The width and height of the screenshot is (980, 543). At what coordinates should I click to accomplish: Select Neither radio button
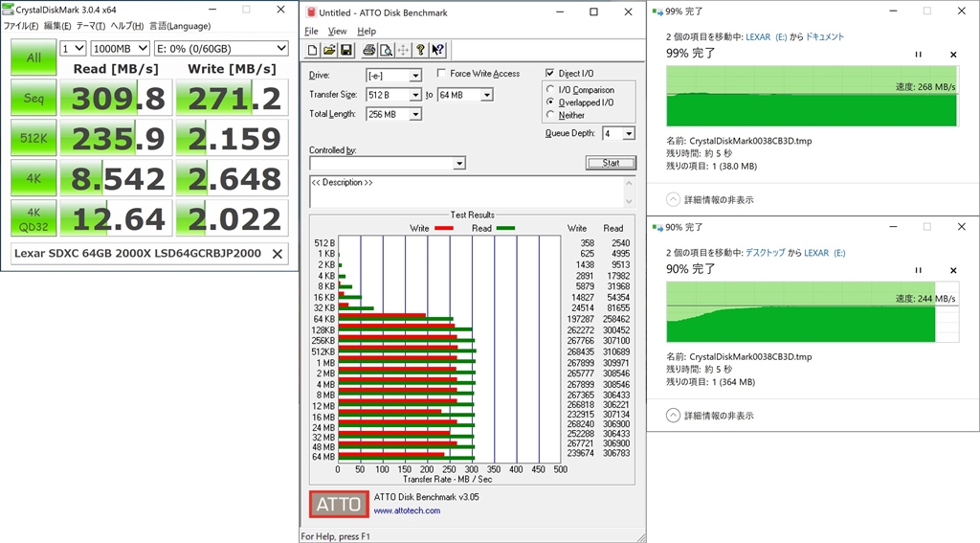tap(550, 115)
